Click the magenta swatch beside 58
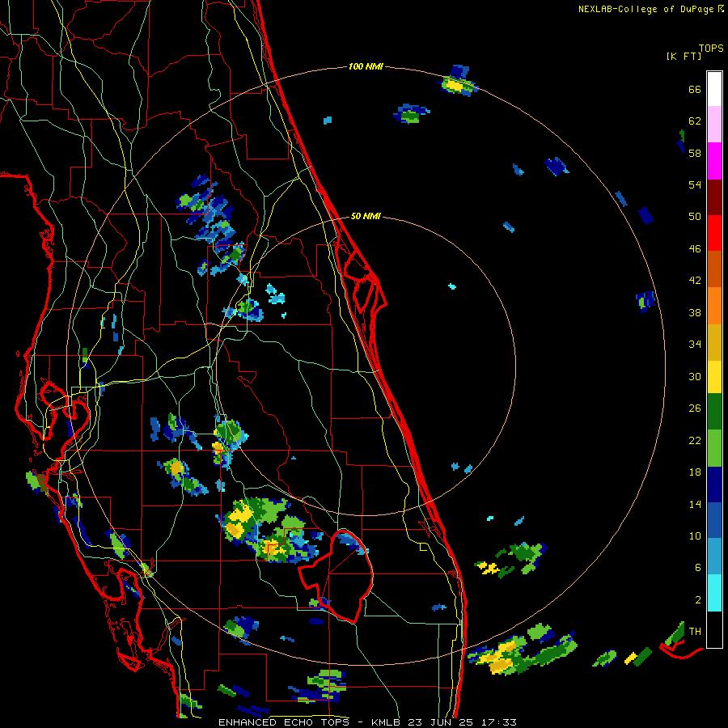Viewport: 728px width, 728px height. pos(714,161)
